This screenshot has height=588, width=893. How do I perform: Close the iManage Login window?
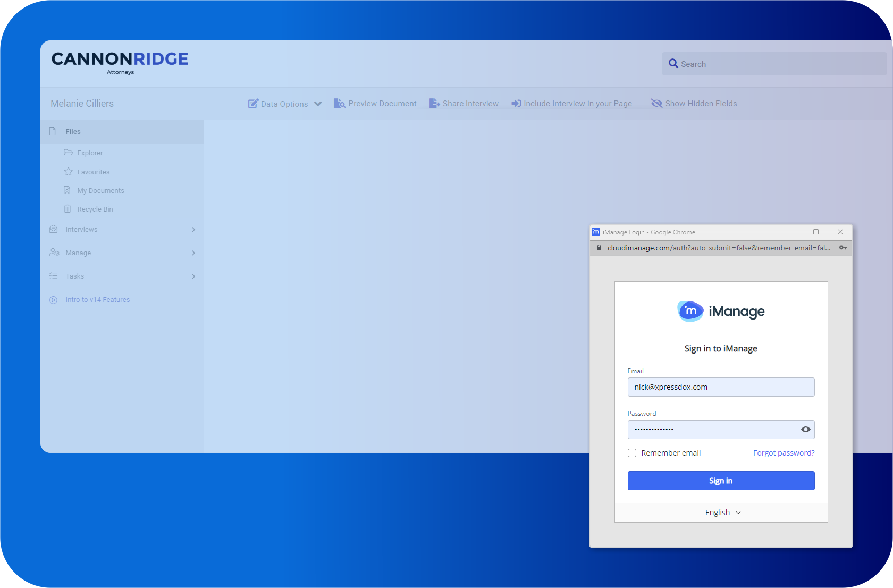tap(840, 232)
